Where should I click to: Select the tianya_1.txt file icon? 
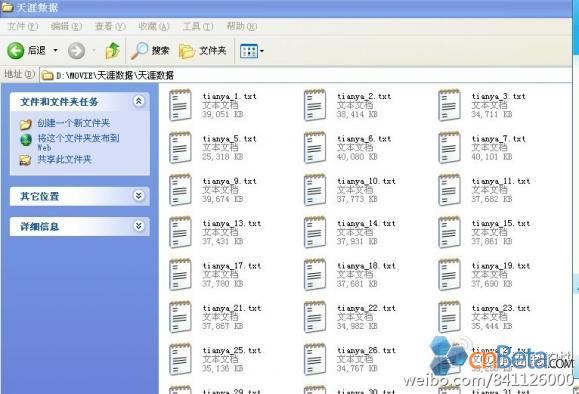click(x=180, y=105)
